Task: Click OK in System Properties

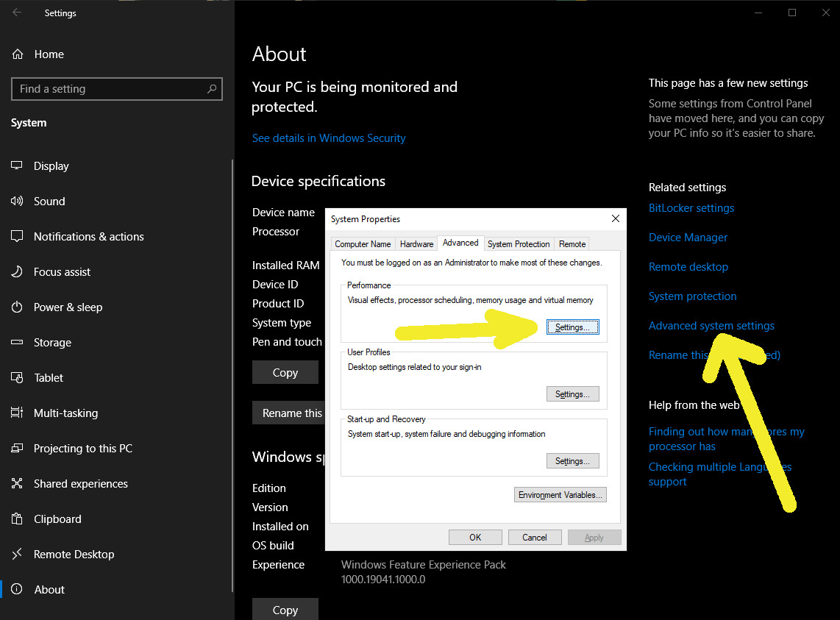Action: point(475,537)
